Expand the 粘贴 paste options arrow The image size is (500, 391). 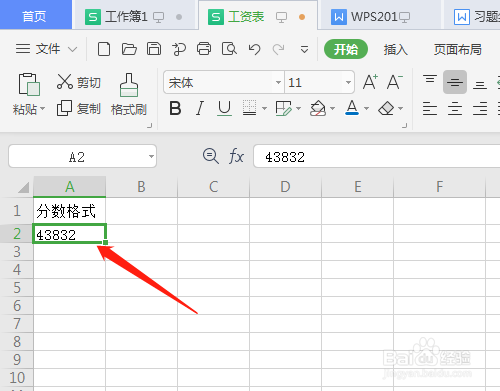[x=42, y=109]
